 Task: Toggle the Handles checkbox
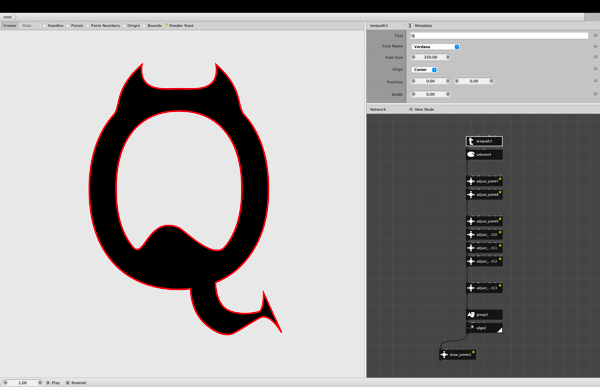click(44, 26)
